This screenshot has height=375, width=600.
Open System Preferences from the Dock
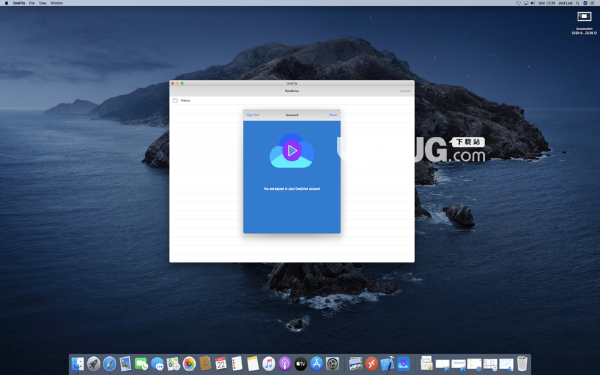[333, 364]
